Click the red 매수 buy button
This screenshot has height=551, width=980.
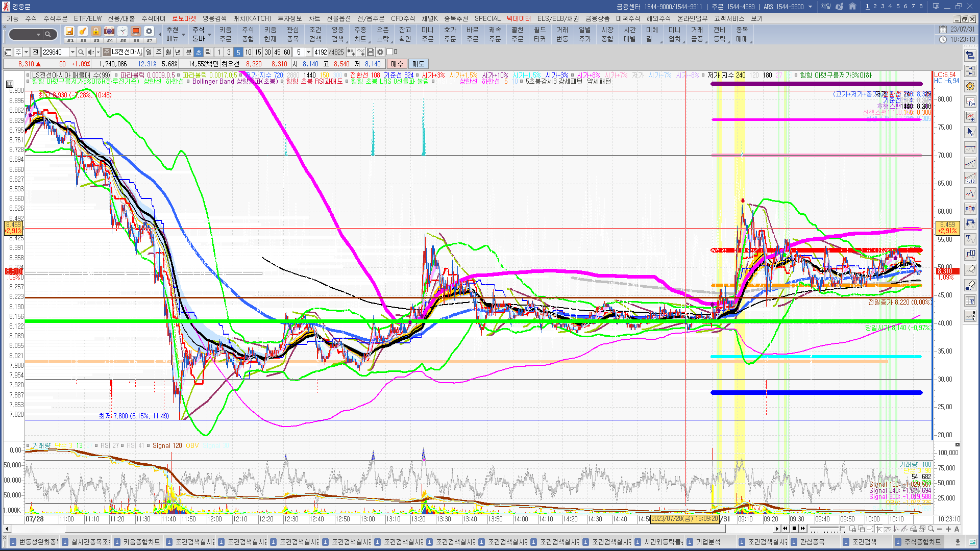pyautogui.click(x=397, y=64)
